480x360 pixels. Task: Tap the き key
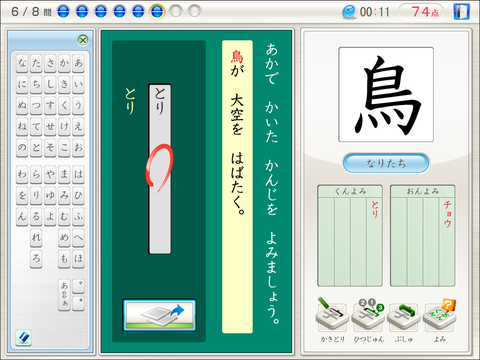coord(64,84)
